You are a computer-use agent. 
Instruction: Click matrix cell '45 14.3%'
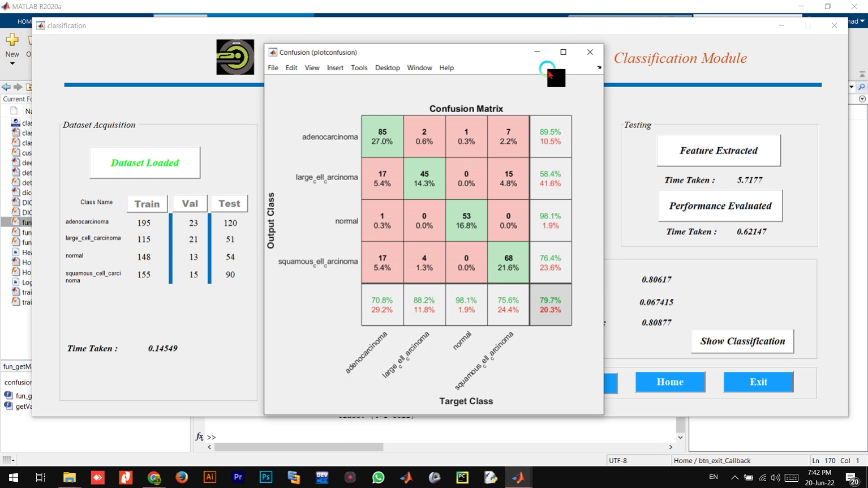click(x=424, y=178)
